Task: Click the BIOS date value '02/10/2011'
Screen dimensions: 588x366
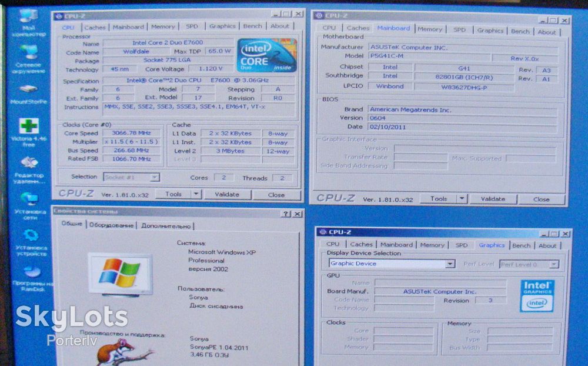Action: [x=462, y=127]
